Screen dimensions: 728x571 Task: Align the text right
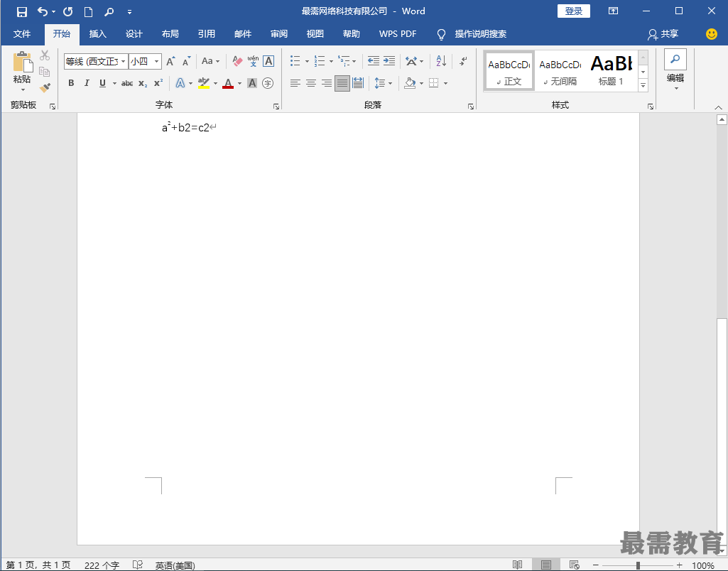327,83
